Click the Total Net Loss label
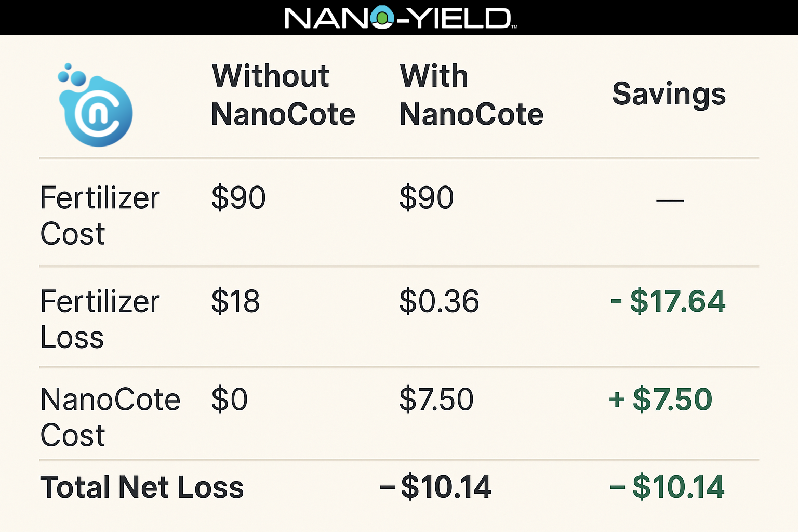The image size is (798, 532). 142,487
